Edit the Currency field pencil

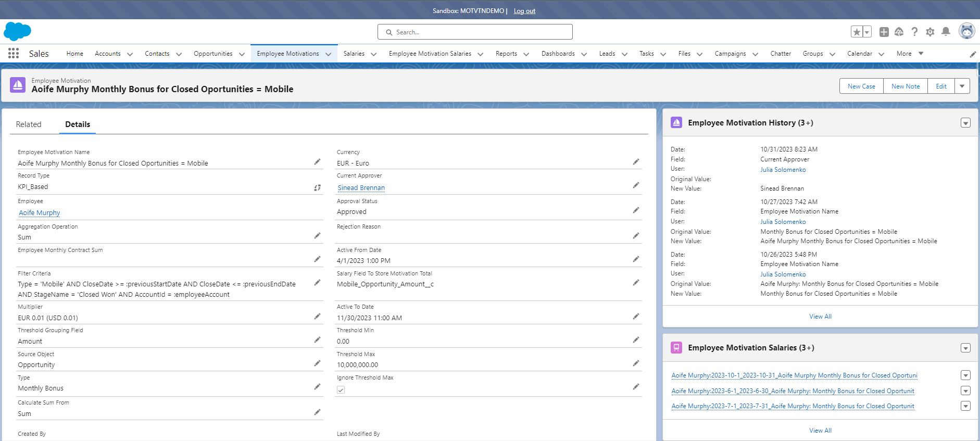(x=636, y=162)
